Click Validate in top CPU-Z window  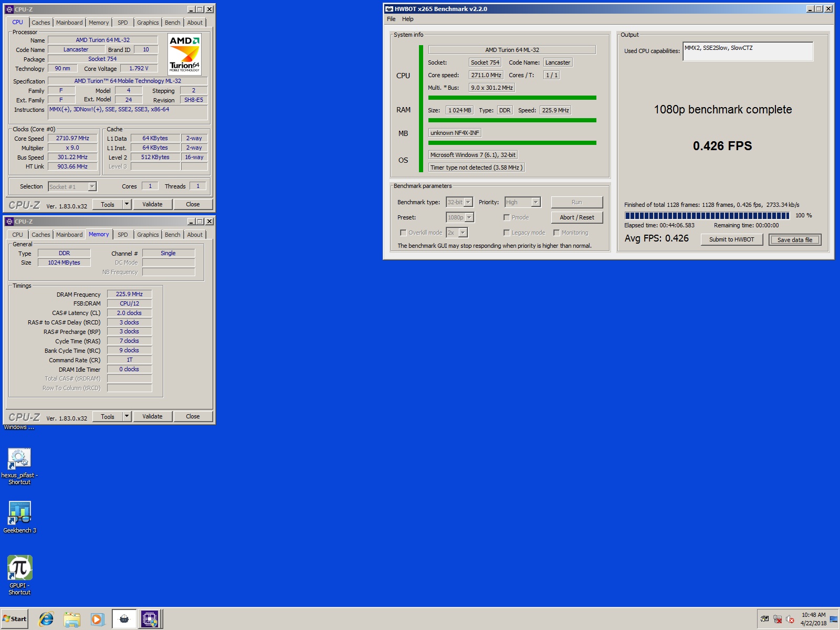pyautogui.click(x=152, y=204)
